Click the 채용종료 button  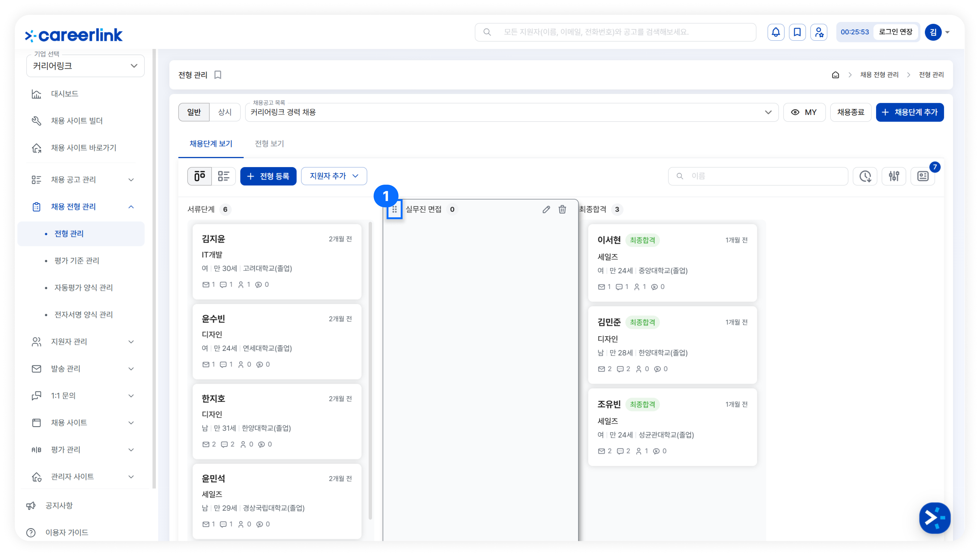[850, 112]
